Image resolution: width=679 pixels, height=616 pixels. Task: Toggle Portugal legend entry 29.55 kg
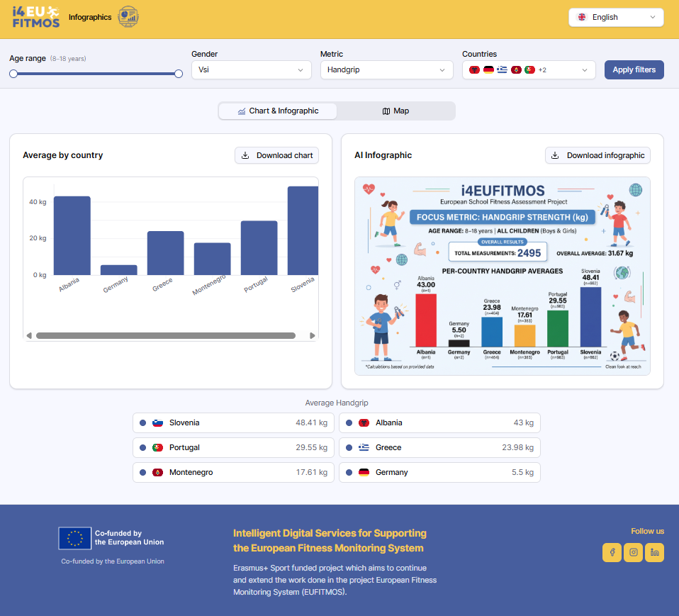pos(233,447)
